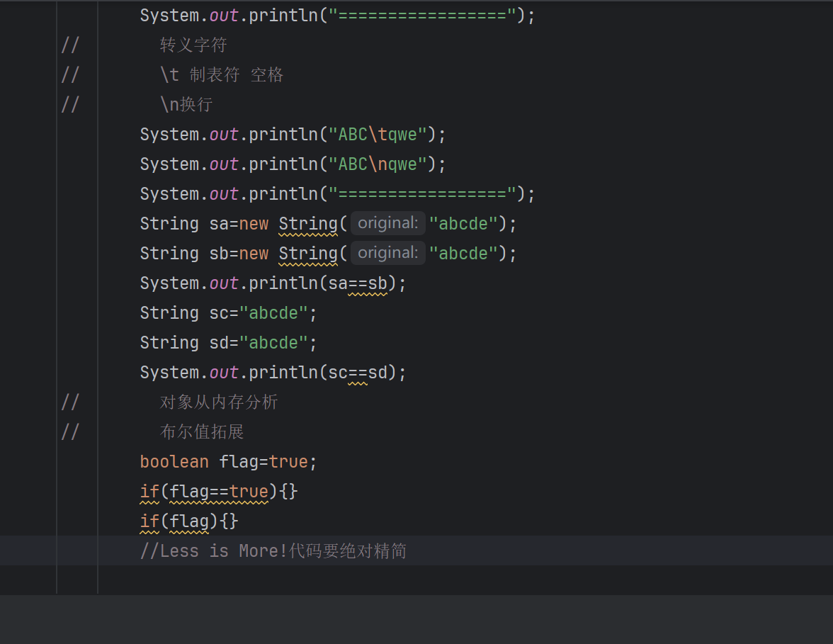
Task: Click the "ABC\tqwe" string literal
Action: pyautogui.click(x=378, y=135)
